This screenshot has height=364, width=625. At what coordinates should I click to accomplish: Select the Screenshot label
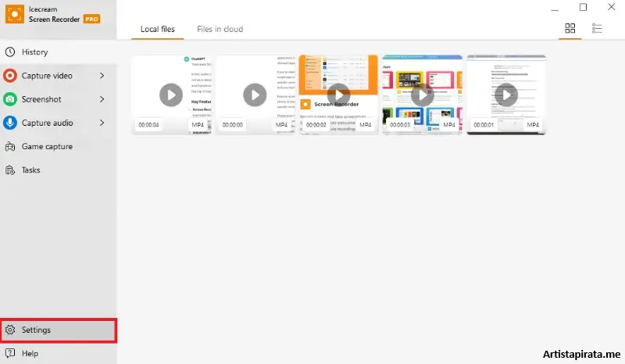(41, 99)
